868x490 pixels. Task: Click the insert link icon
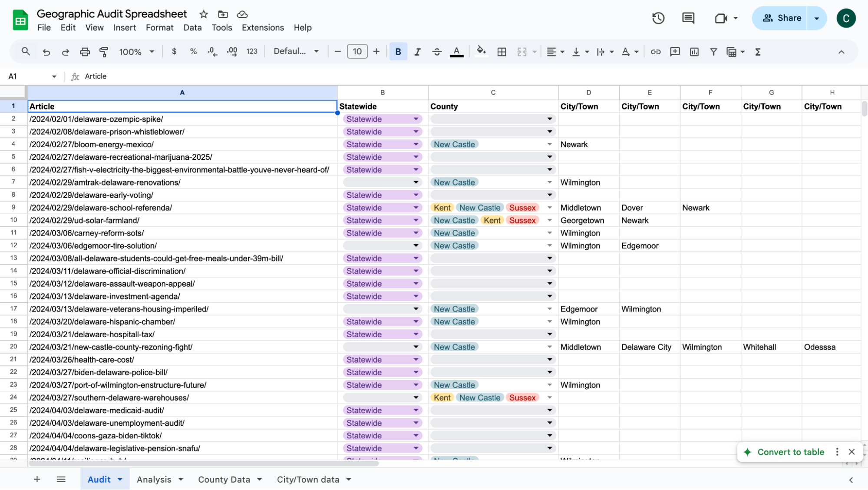point(656,52)
